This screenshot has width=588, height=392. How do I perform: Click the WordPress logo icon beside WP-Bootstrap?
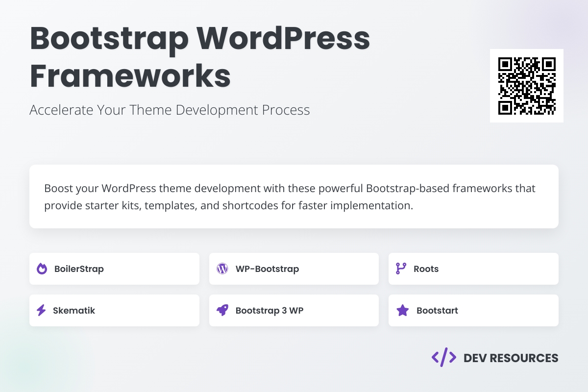coord(222,269)
